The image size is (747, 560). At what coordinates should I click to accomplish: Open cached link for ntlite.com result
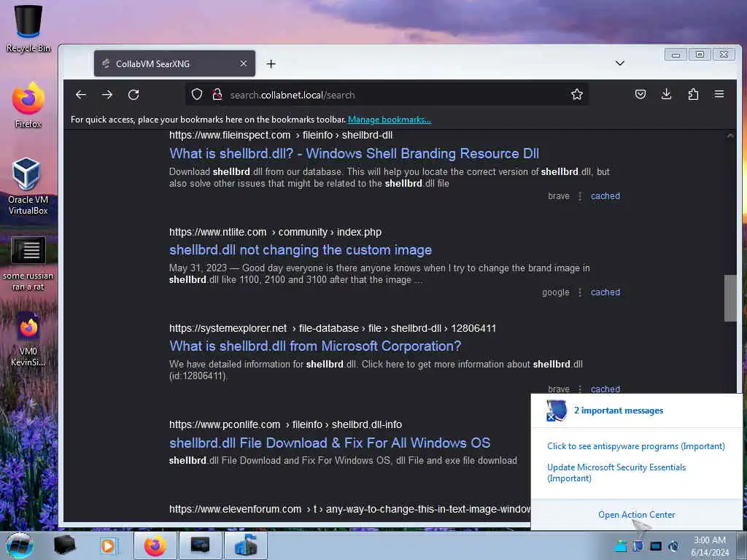(605, 292)
